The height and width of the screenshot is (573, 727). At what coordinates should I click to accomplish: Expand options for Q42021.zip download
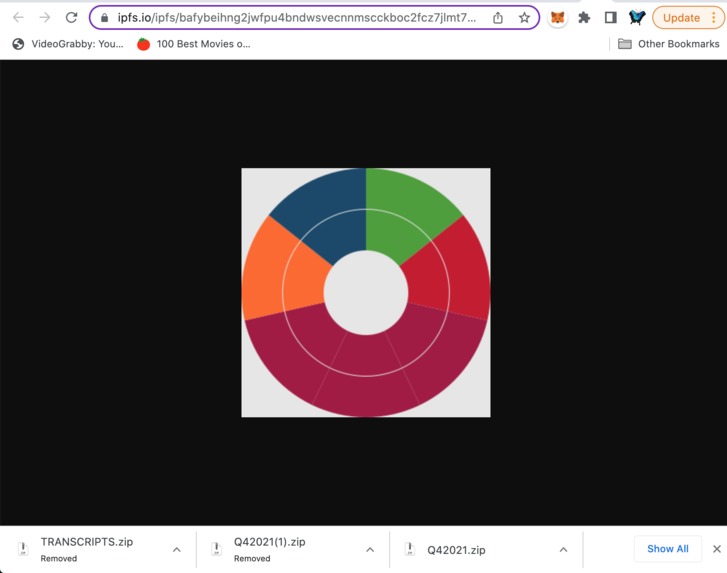(563, 549)
